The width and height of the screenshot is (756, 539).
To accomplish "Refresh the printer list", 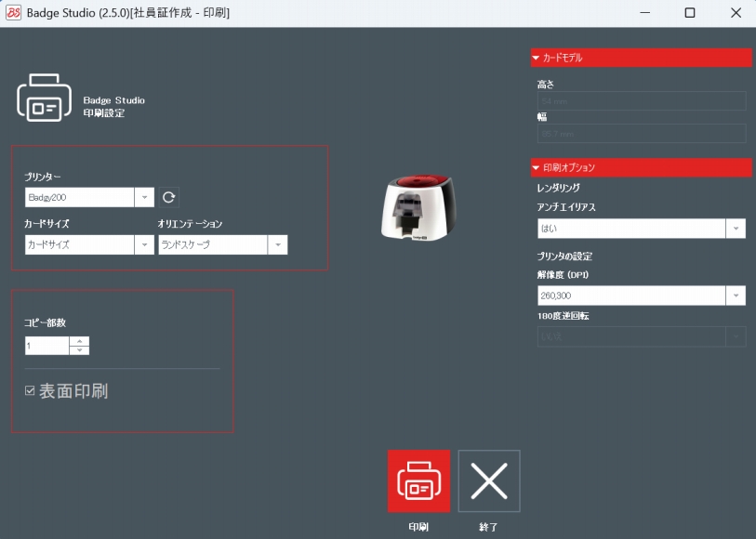I will (168, 197).
